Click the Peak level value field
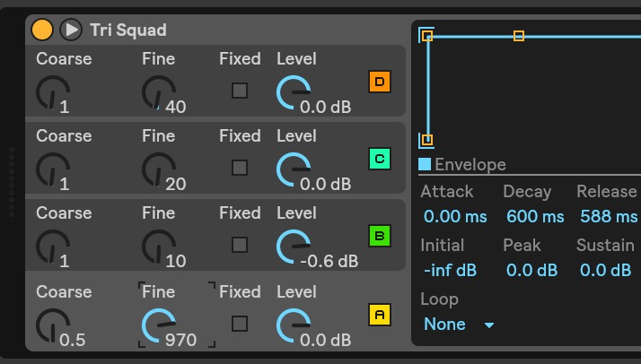 (531, 270)
